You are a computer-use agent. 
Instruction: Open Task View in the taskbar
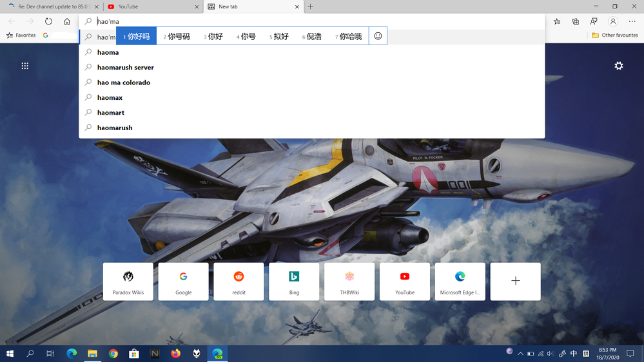coord(50,354)
